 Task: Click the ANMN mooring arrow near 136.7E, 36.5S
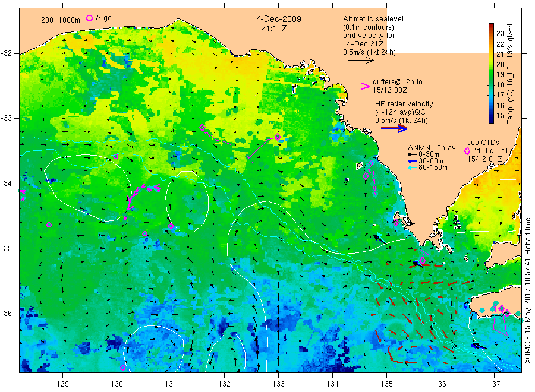479,346
